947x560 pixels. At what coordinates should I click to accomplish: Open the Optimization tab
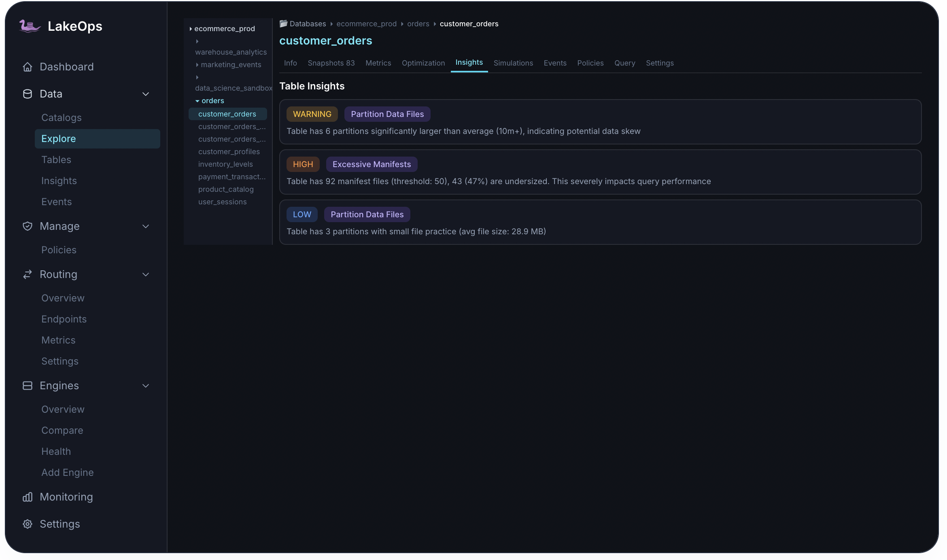click(423, 63)
